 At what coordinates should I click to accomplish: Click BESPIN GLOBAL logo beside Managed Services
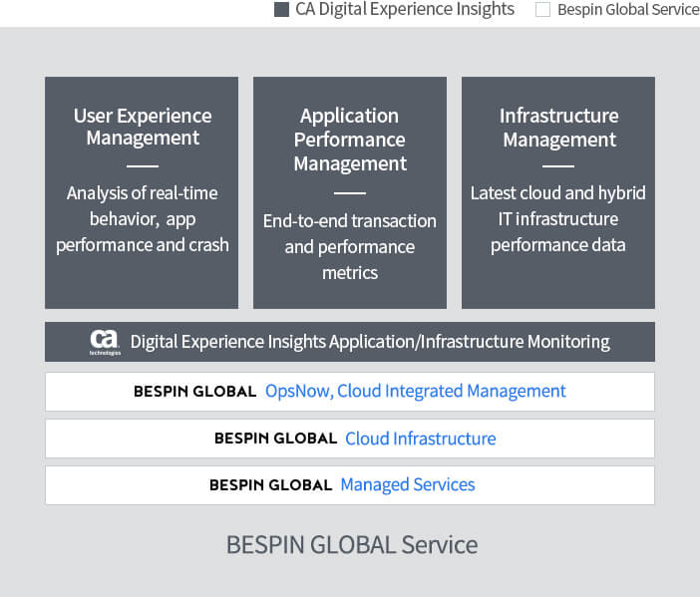[x=270, y=485]
